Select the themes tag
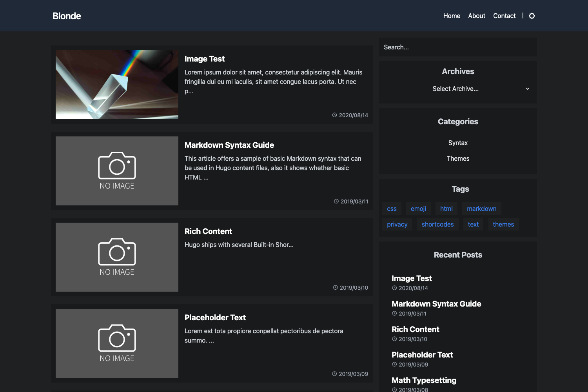The image size is (588, 392). (x=503, y=224)
